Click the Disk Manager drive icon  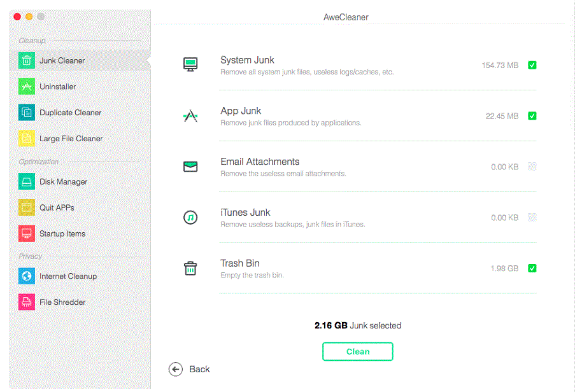pos(26,182)
